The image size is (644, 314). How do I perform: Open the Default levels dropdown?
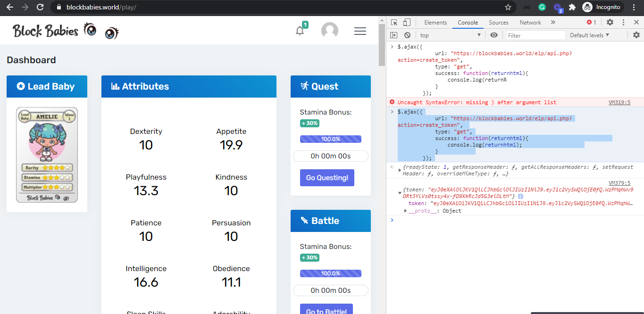click(x=589, y=35)
